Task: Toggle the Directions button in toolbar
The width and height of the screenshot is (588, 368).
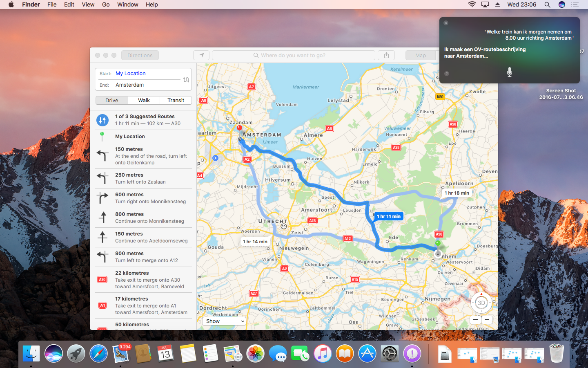Action: pyautogui.click(x=140, y=55)
